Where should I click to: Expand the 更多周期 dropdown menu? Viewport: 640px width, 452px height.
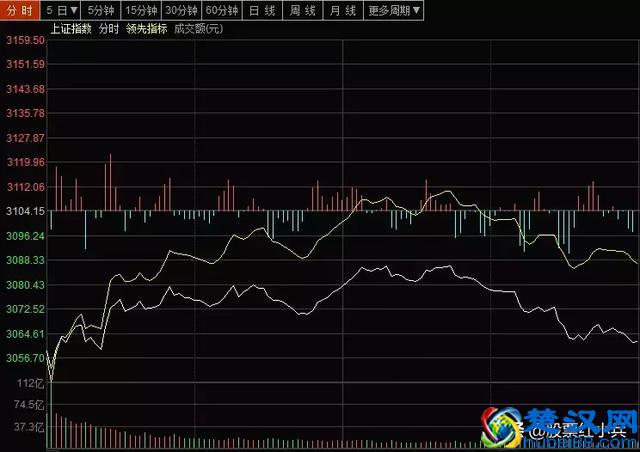[394, 10]
